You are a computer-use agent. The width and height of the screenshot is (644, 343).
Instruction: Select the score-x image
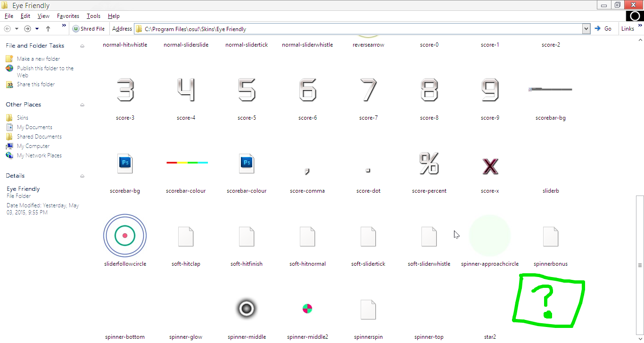click(490, 166)
